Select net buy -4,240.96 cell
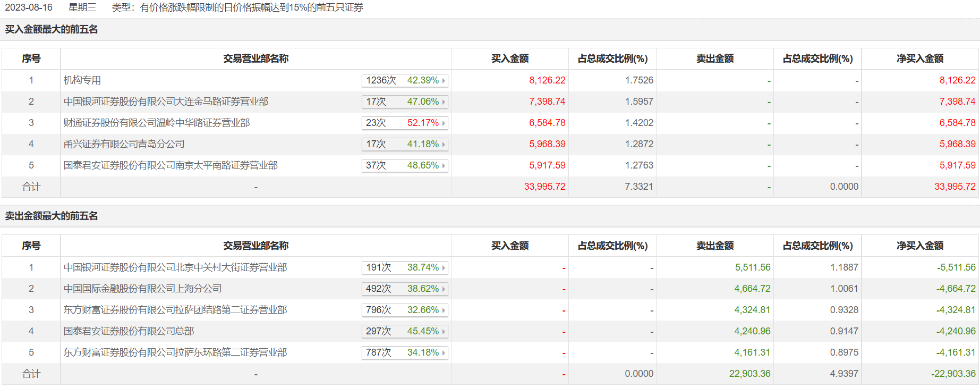 pos(956,331)
